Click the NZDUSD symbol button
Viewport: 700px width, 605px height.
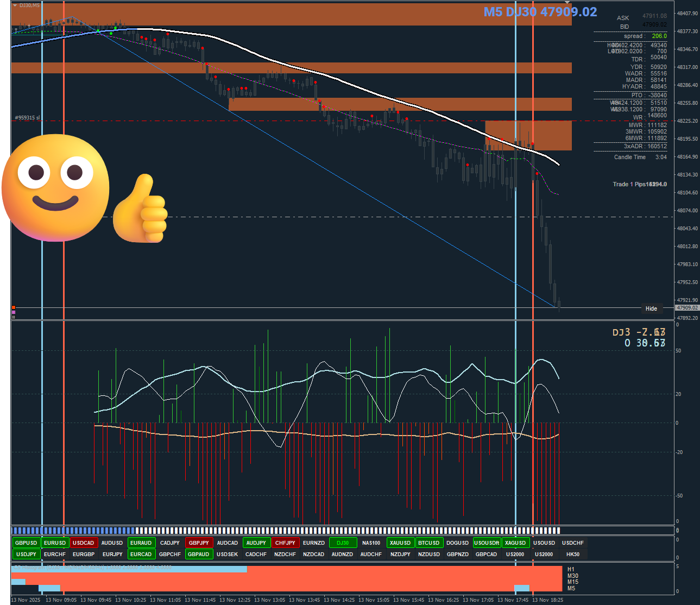429,554
